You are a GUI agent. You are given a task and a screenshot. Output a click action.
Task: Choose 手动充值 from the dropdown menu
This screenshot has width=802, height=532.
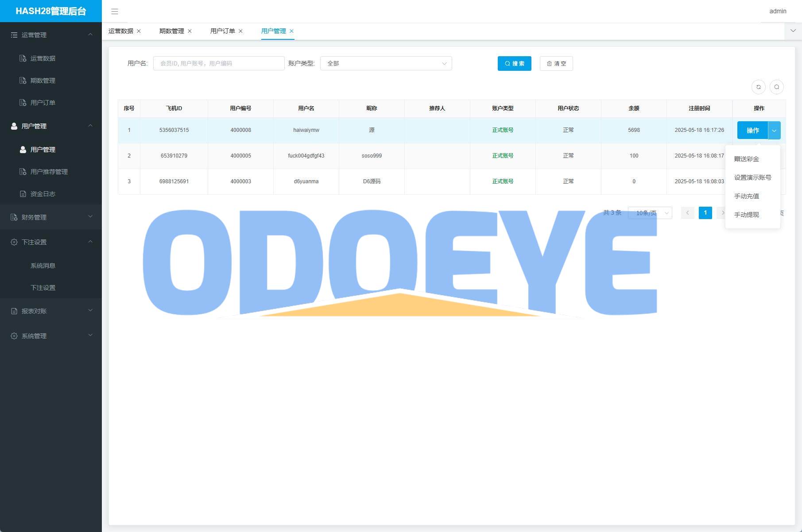click(x=752, y=196)
